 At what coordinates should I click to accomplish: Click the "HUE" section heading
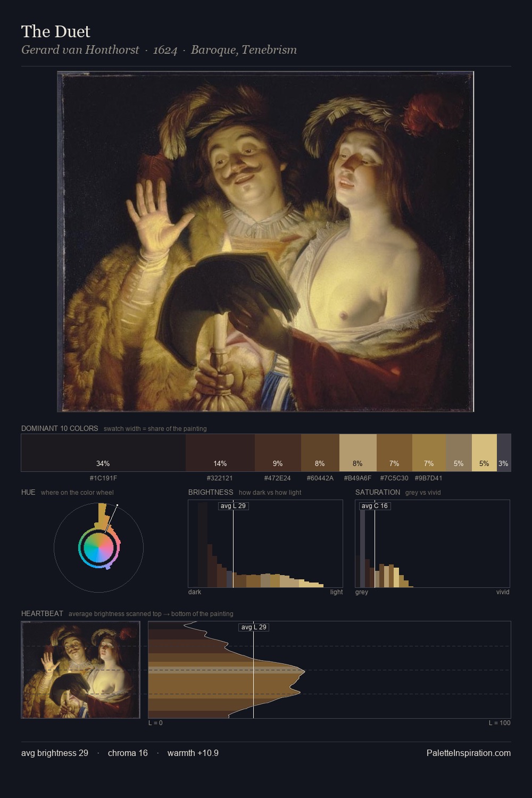point(28,492)
